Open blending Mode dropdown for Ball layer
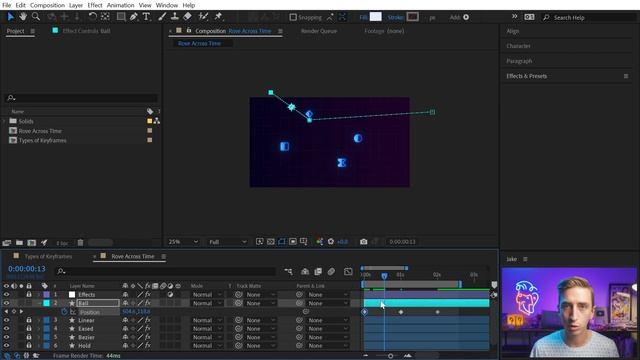 207,303
